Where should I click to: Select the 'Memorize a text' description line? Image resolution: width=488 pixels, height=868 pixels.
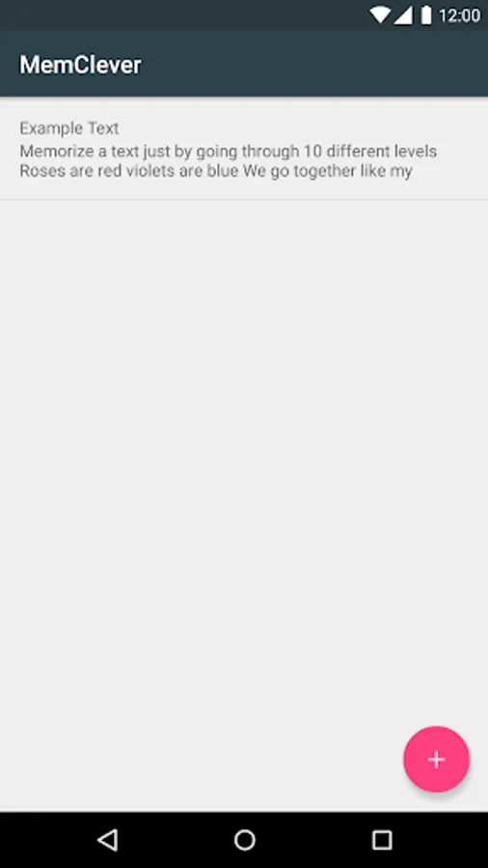click(228, 151)
